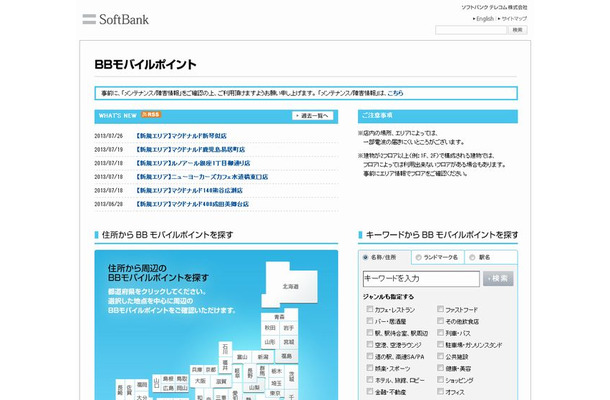Check the ファストフード genre box
610x400 pixels.
(440, 309)
